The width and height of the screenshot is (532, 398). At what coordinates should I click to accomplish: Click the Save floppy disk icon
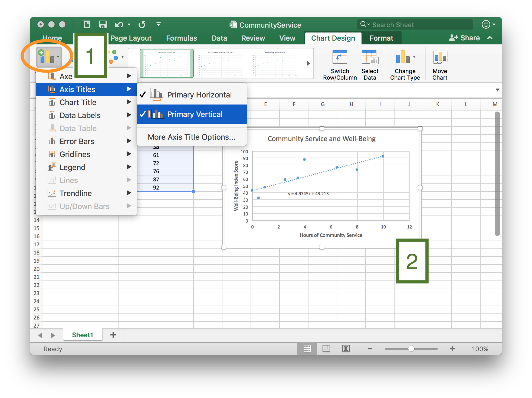pyautogui.click(x=103, y=25)
